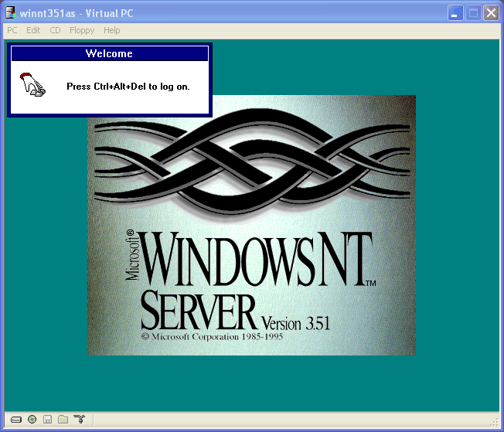Click the 'Version 3.51' text on splash
The image size is (504, 432).
pos(296,323)
